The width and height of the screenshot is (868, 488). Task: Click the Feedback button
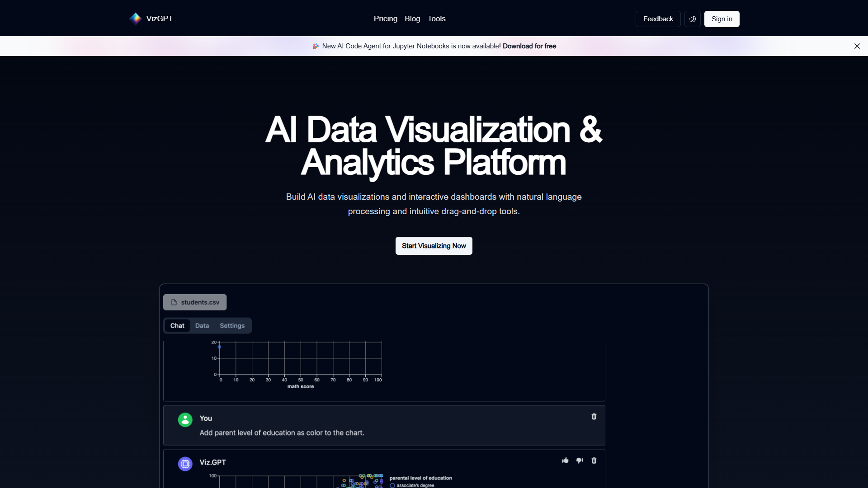[x=658, y=19]
